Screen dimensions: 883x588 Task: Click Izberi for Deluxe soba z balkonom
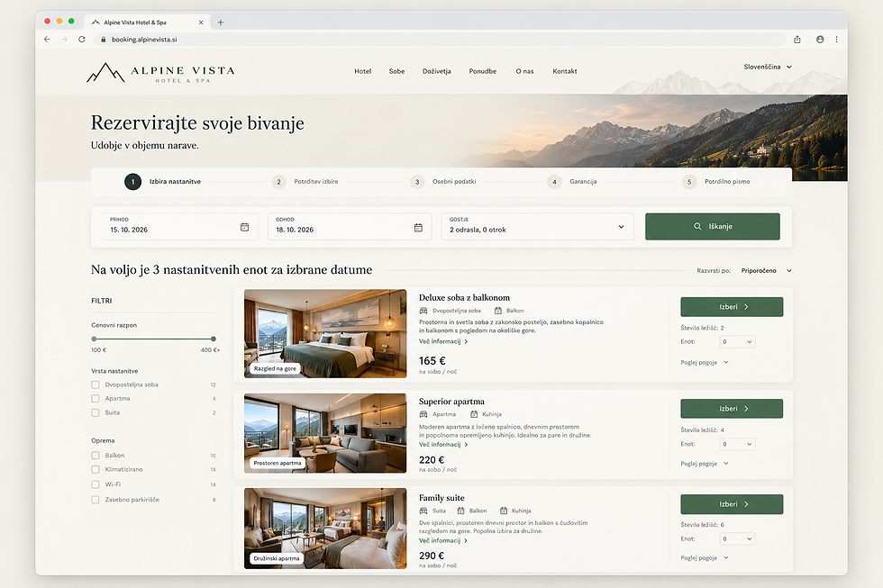[732, 307]
